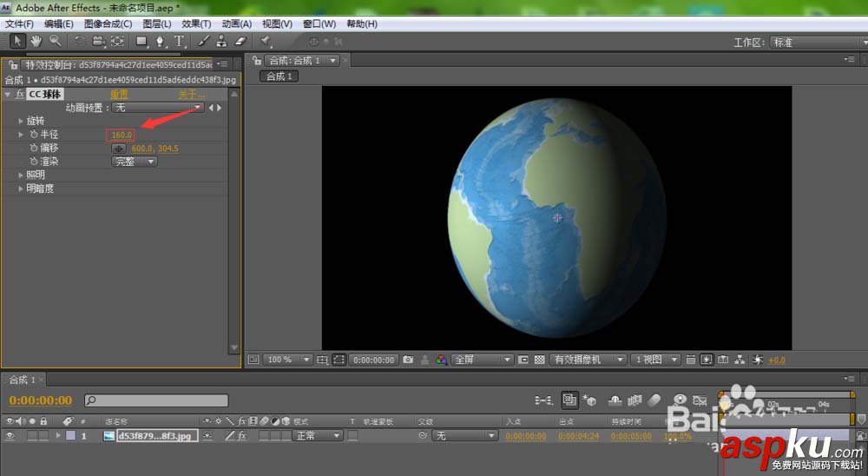Click the 重置 reset link for CC Sphere
The height and width of the screenshot is (476, 868).
(x=119, y=95)
